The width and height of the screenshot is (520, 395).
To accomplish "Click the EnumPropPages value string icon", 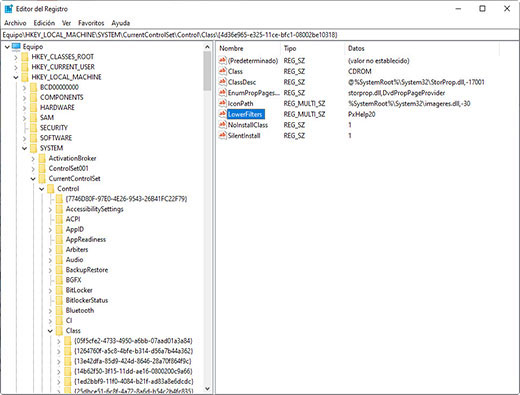I will click(x=223, y=92).
